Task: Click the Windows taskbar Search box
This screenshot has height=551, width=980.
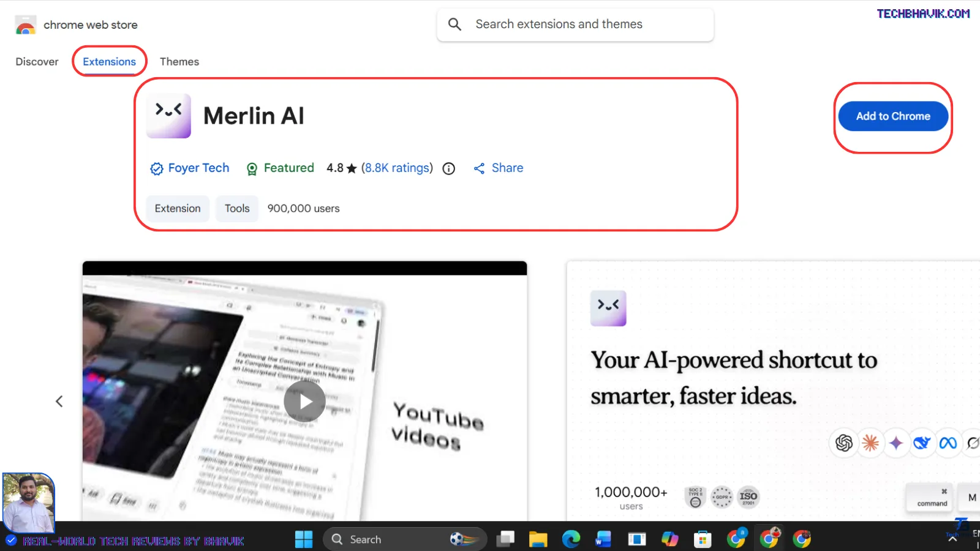Action: point(405,539)
